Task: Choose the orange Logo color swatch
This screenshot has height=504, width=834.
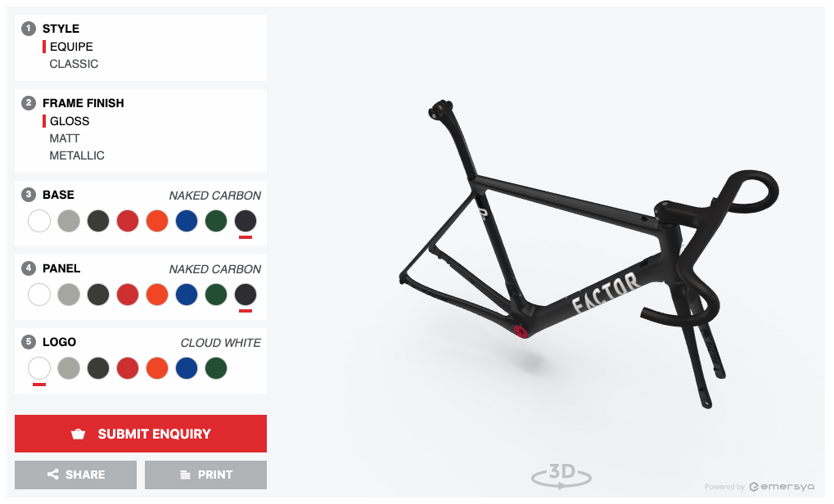Action: pyautogui.click(x=157, y=368)
